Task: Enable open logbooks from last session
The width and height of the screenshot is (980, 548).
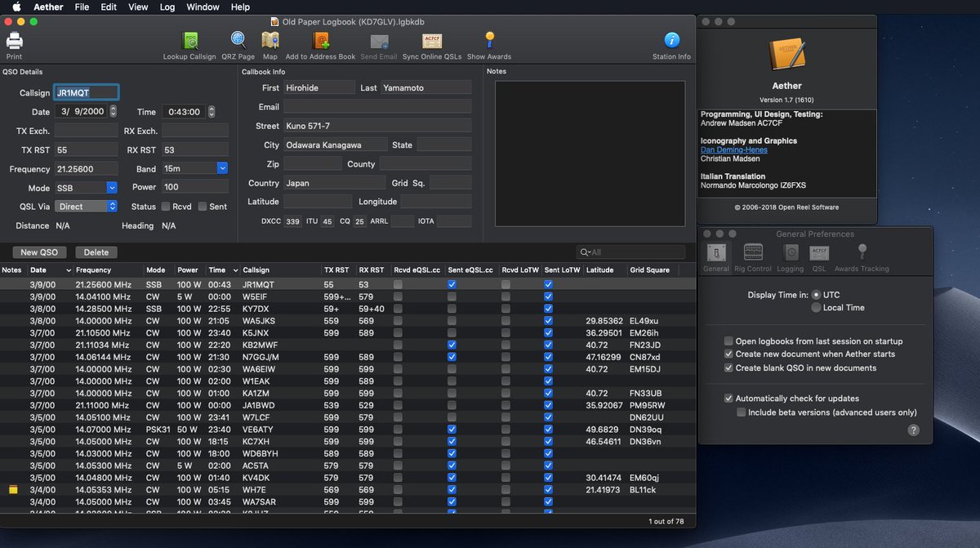Action: tap(728, 341)
